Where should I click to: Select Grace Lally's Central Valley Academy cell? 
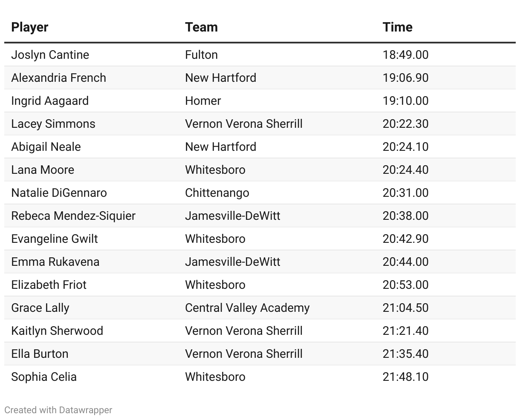(x=247, y=308)
